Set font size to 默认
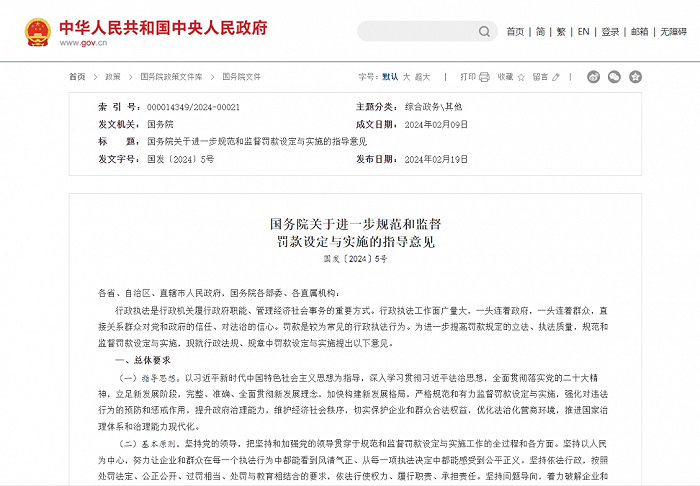The width and height of the screenshot is (700, 486). 390,77
